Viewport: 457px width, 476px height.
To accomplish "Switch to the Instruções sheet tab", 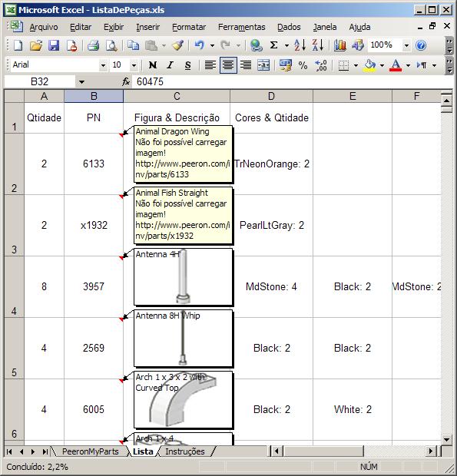I will [185, 451].
